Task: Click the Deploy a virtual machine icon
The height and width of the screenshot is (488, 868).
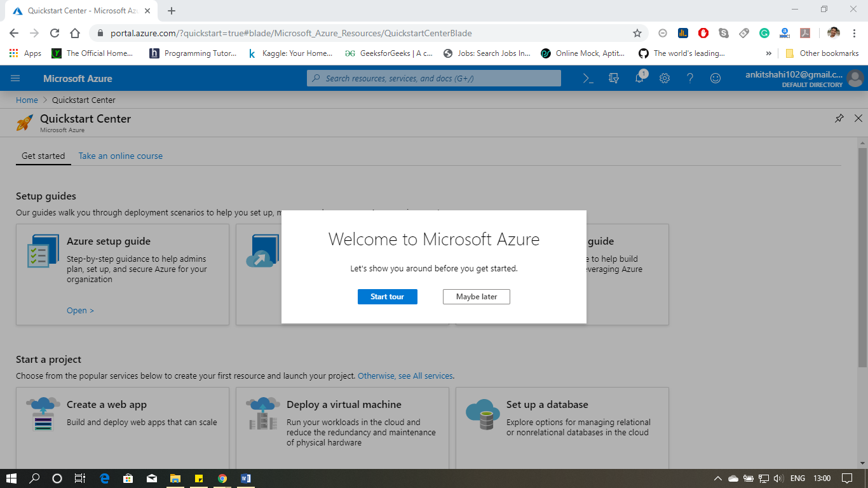Action: (263, 414)
